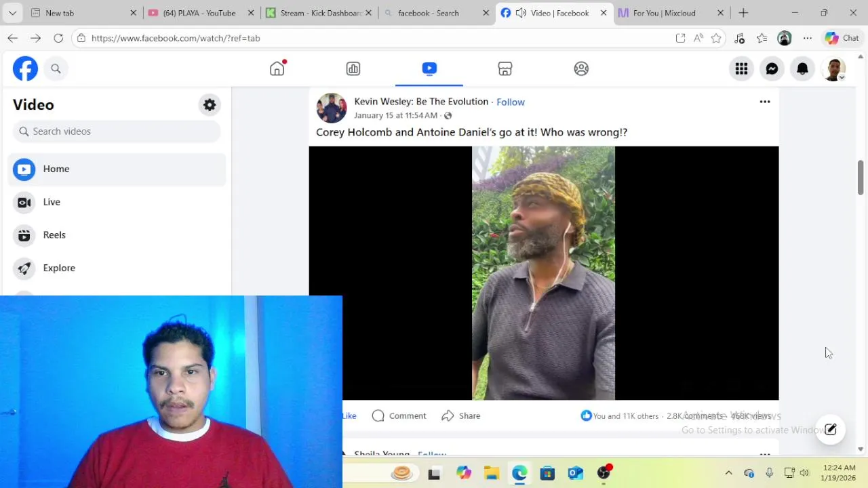
Task: Open the dashboard bar-chart icon in the top nav
Action: pyautogui.click(x=353, y=68)
